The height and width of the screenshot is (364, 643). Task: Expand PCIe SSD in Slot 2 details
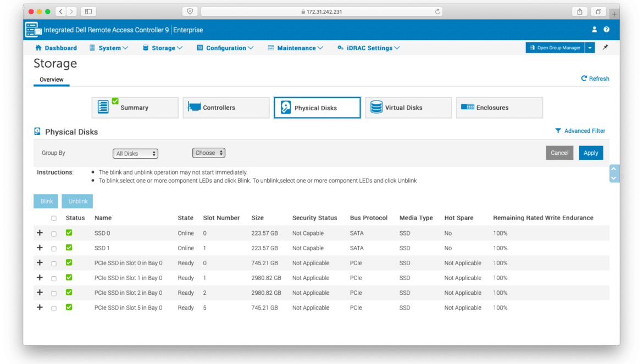(x=40, y=292)
